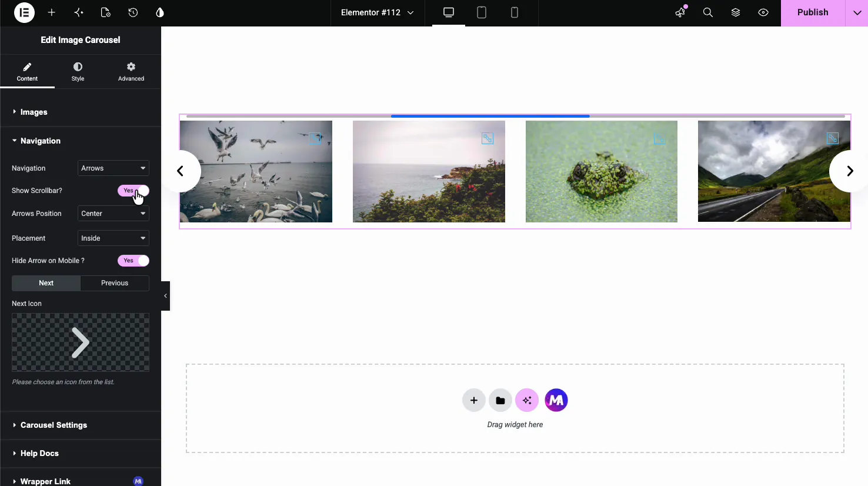Open What's New megaphone notifications
This screenshot has width=868, height=486.
680,12
